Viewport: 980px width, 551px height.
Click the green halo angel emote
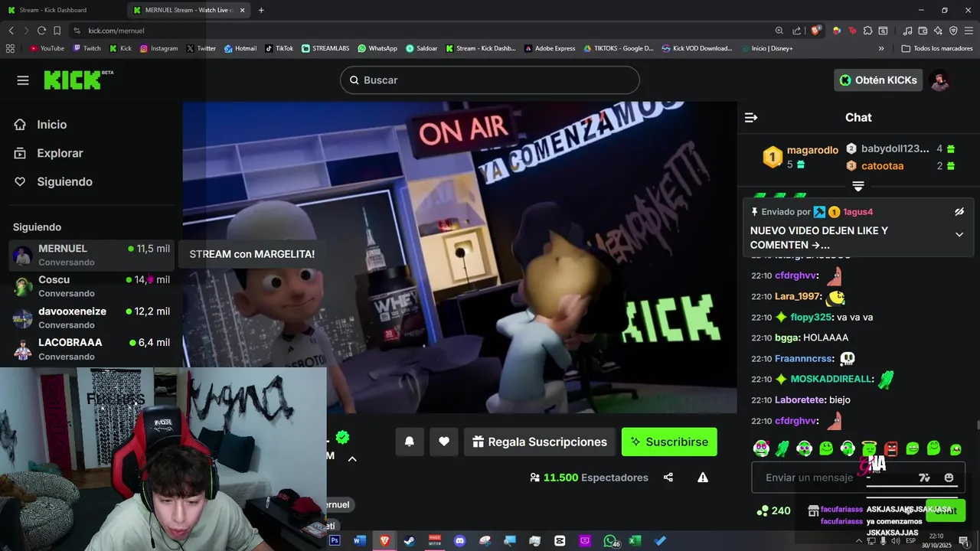coord(869,448)
